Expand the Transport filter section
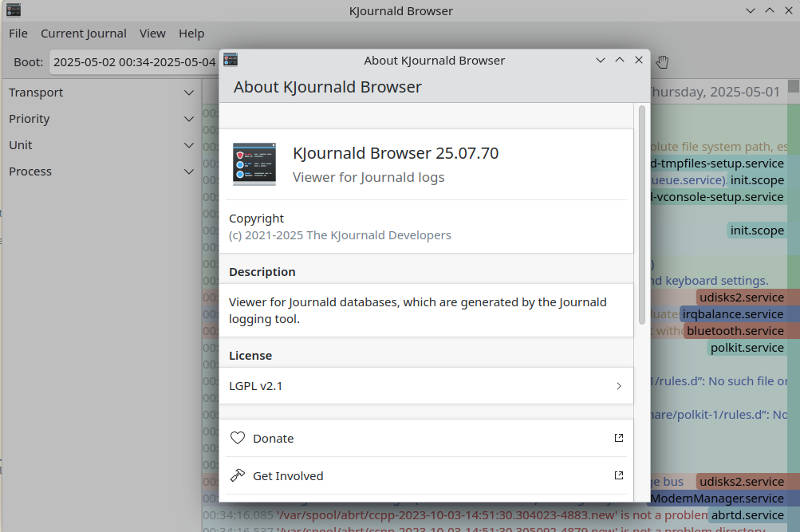The height and width of the screenshot is (532, 800). 188,93
